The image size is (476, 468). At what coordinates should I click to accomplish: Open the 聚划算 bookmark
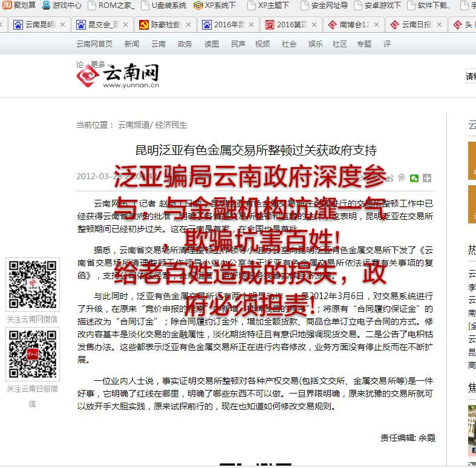click(19, 5)
